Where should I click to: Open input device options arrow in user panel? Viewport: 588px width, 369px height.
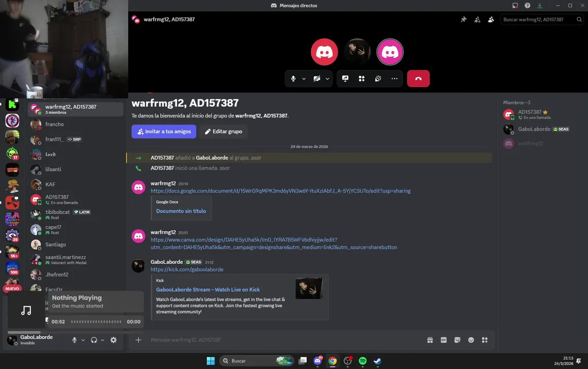[x=83, y=340]
